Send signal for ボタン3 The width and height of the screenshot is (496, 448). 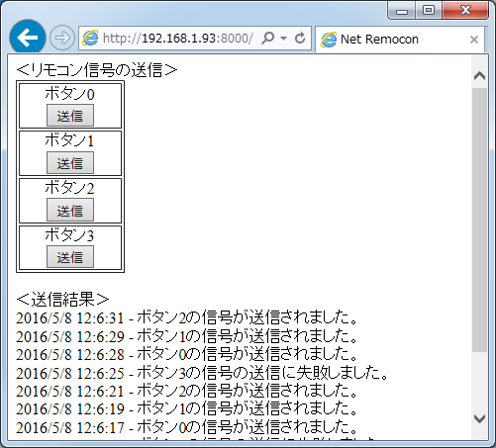tap(70, 256)
